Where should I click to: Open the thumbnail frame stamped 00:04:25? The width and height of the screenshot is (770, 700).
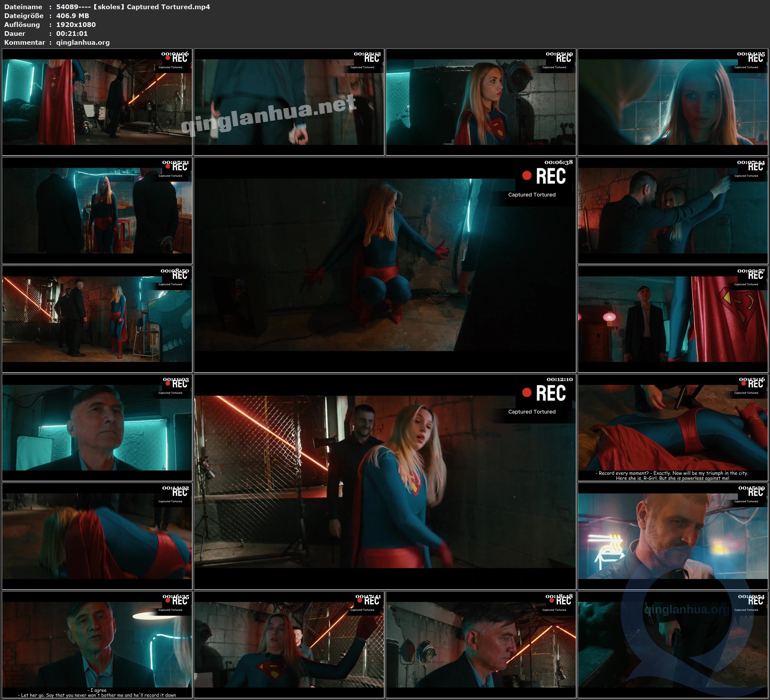(673, 102)
